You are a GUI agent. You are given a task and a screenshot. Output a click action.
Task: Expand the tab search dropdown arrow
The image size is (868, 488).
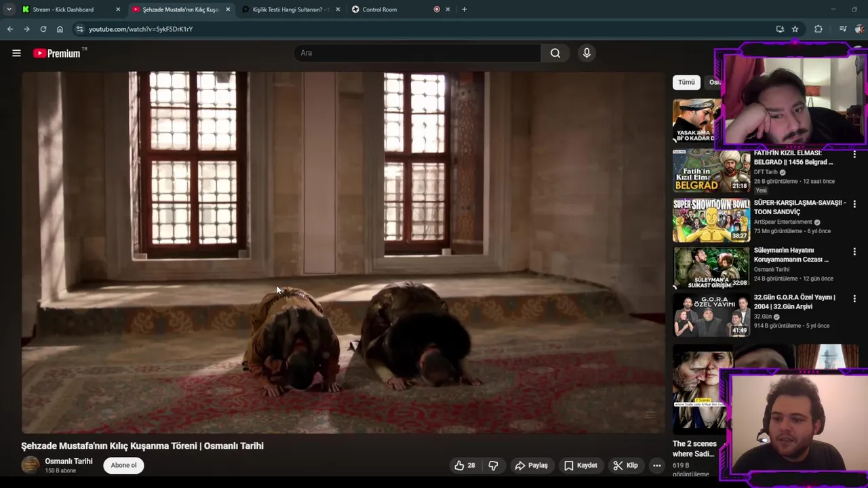pyautogui.click(x=9, y=9)
